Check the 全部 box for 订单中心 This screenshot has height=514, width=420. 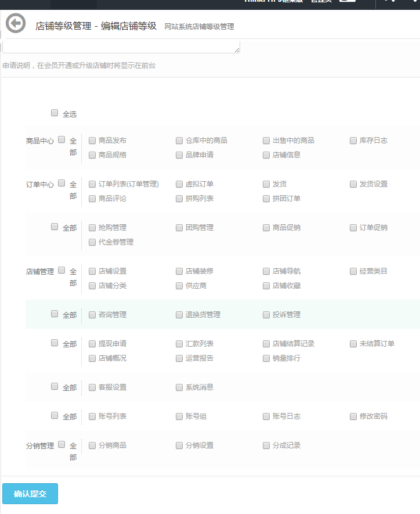pos(61,183)
